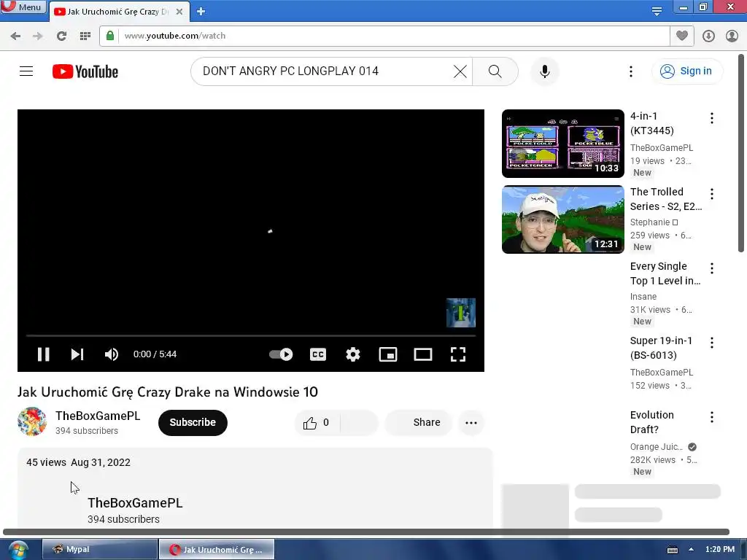This screenshot has width=747, height=560.
Task: Open the YouTube hamburger guide menu
Action: [26, 71]
